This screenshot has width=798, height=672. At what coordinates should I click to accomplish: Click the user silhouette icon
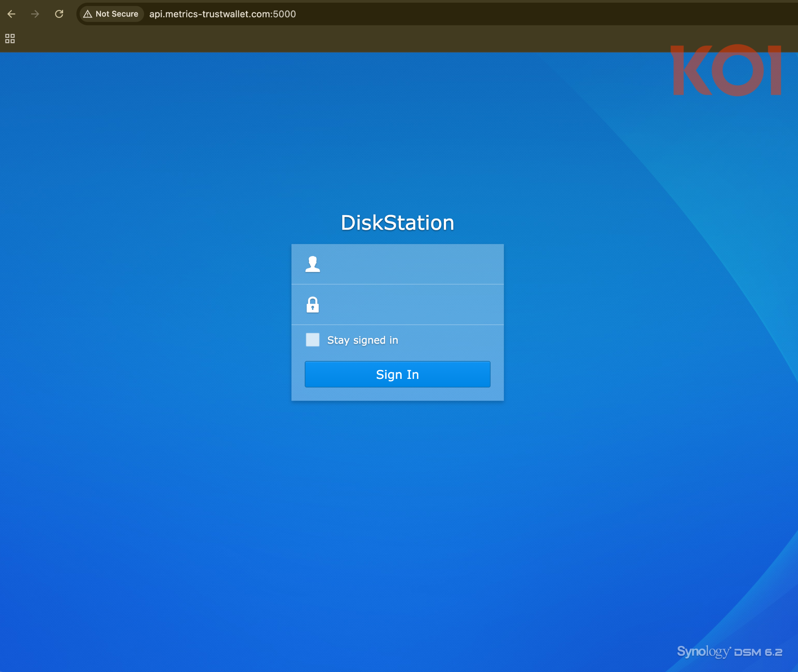pos(312,264)
